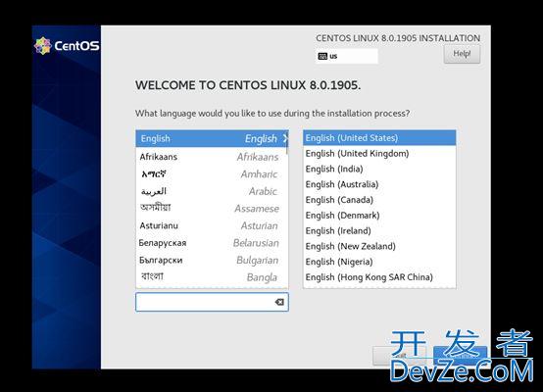Select the Bulgarian language row

[x=212, y=260]
